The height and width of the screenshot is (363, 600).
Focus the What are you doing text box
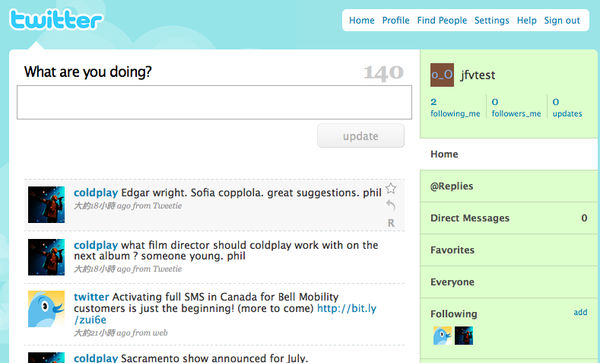click(214, 103)
